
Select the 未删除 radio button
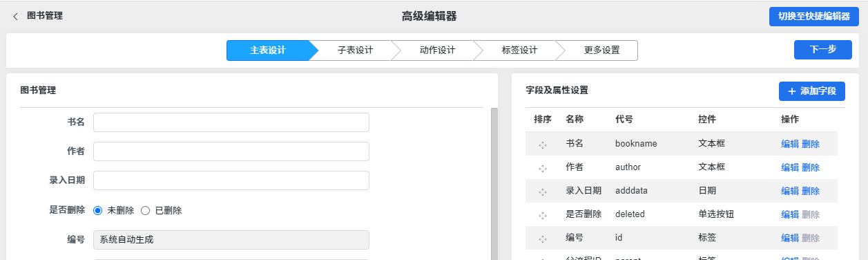pos(97,210)
